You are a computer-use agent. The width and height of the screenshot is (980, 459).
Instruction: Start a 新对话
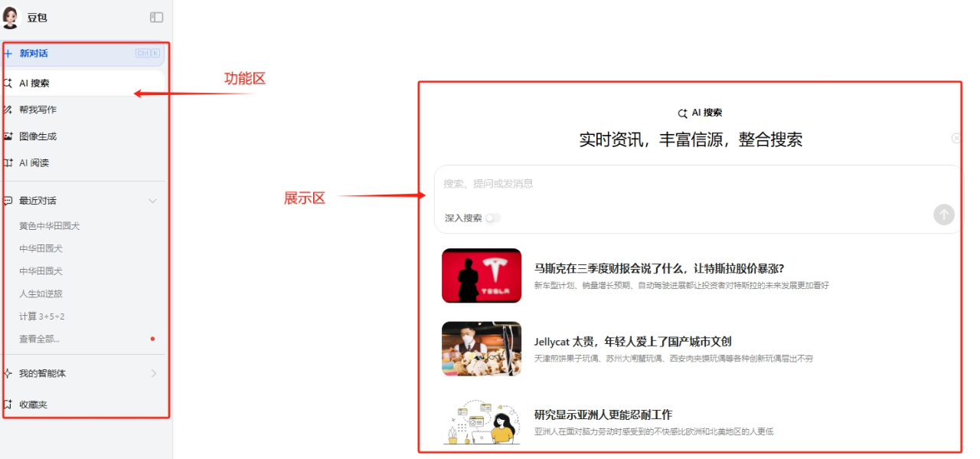(83, 54)
